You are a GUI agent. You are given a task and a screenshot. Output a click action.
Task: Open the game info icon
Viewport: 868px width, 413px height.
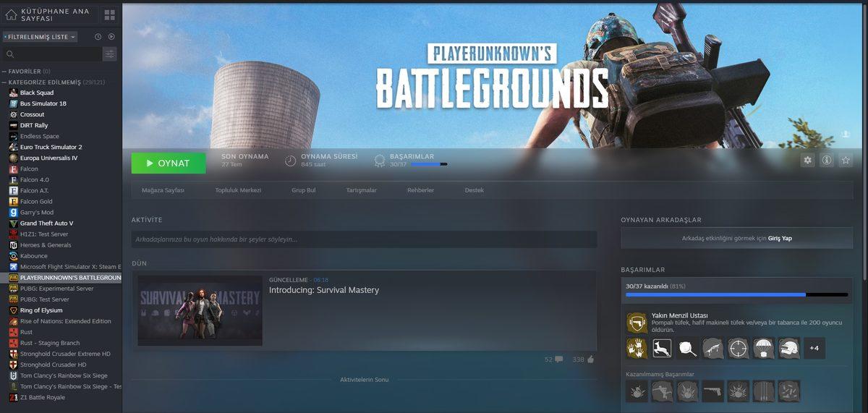pyautogui.click(x=827, y=160)
